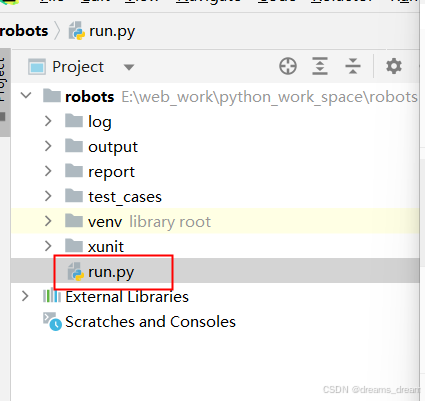
Task: Select the test_cases folder row
Action: 215,196
